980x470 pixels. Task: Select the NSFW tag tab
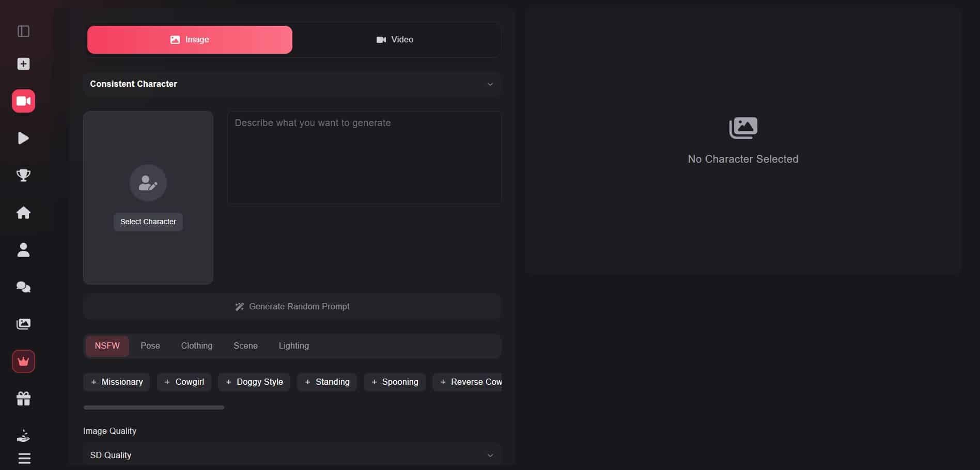click(107, 346)
